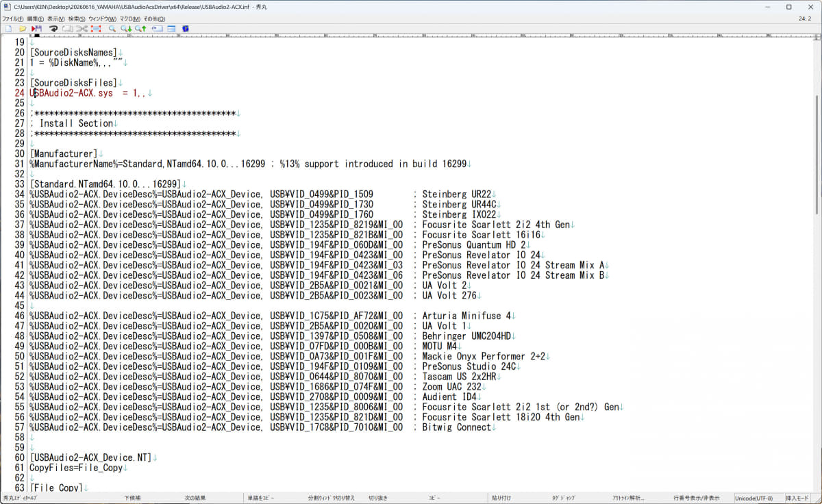
Task: Save the file with the toolbar save icon
Action: (x=36, y=29)
